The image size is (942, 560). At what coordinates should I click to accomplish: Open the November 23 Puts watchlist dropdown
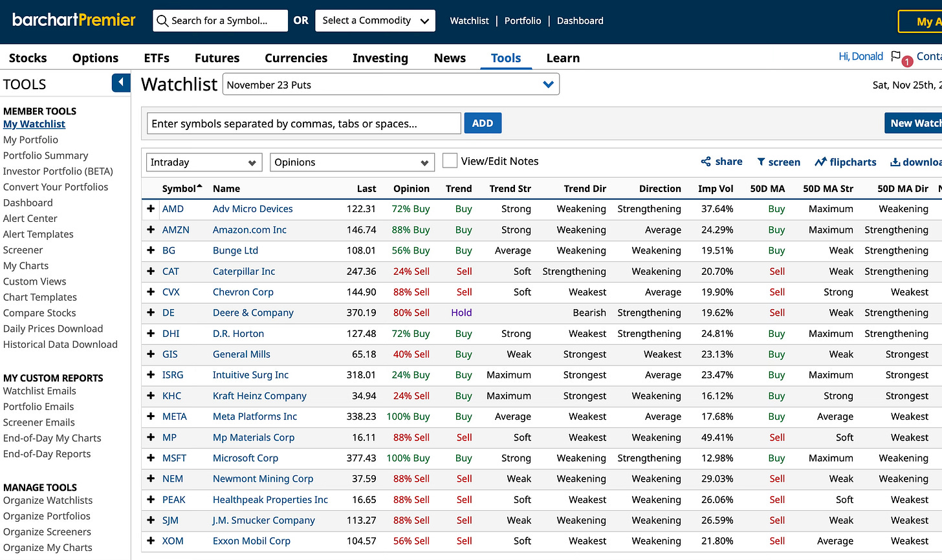[391, 85]
